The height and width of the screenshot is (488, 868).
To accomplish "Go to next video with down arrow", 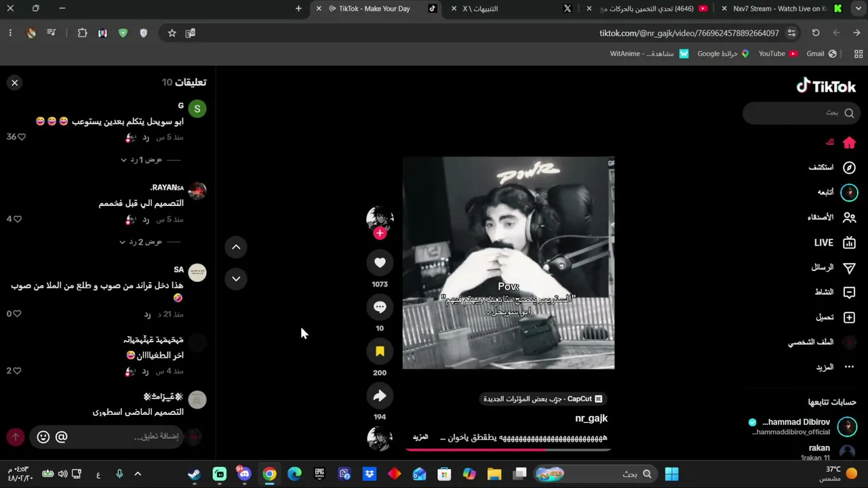I will click(236, 279).
